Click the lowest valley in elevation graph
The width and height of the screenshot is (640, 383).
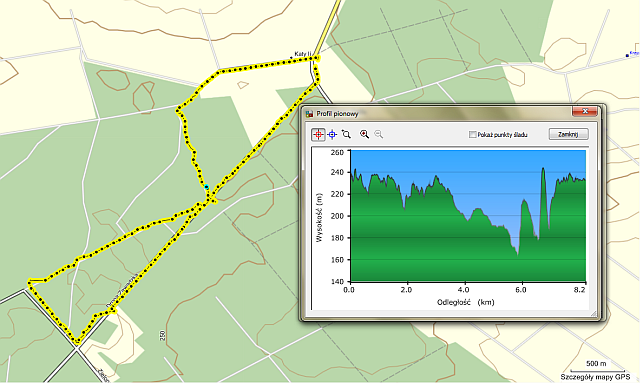tap(518, 254)
